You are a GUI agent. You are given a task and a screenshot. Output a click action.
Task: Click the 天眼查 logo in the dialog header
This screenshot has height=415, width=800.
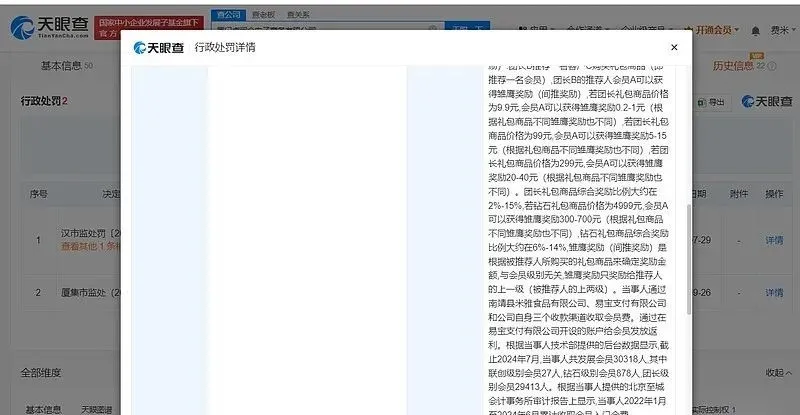click(x=158, y=47)
